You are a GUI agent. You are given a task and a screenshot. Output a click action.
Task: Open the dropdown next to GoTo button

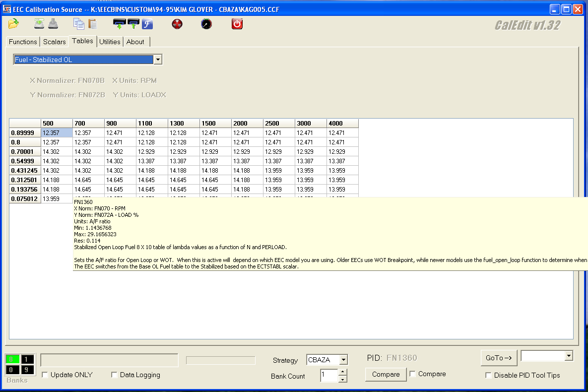pos(569,356)
